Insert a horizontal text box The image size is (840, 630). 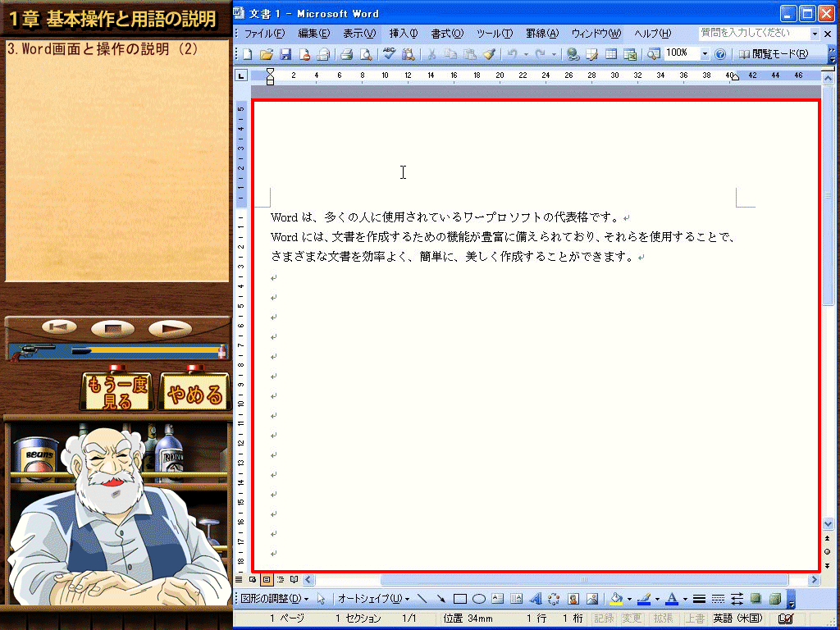point(498,598)
